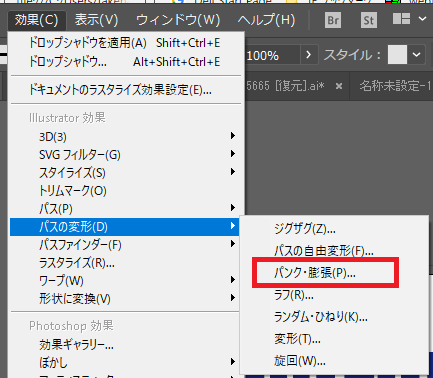Close the [復元].ai document tab

[x=339, y=86]
